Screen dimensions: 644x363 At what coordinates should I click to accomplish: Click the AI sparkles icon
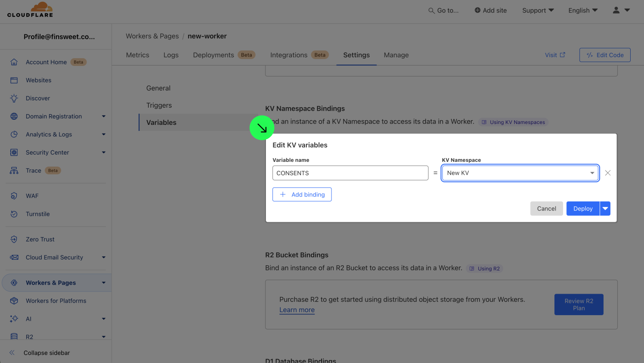[14, 319]
